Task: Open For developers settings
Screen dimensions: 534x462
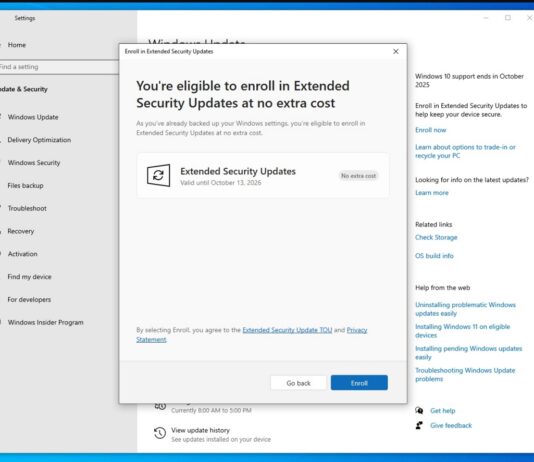Action: [29, 300]
